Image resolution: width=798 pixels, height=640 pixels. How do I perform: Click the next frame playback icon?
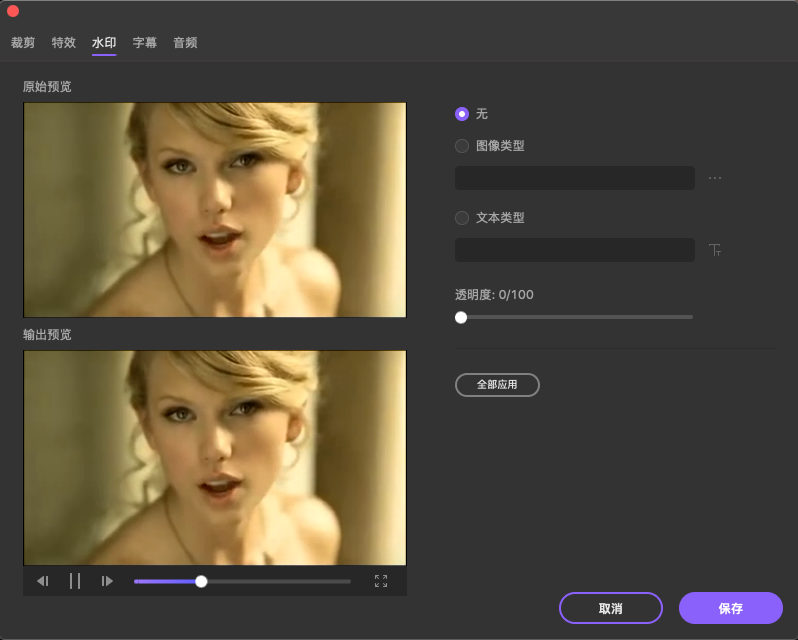[x=107, y=581]
